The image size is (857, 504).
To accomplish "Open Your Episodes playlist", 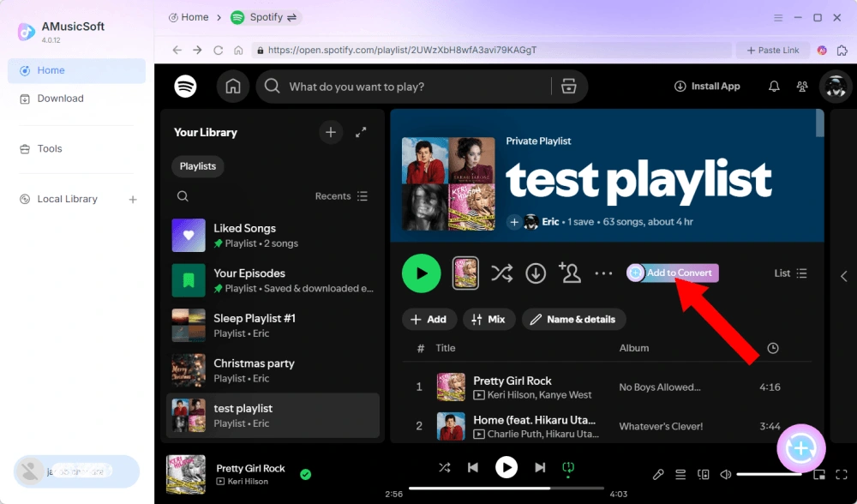I will (x=273, y=280).
